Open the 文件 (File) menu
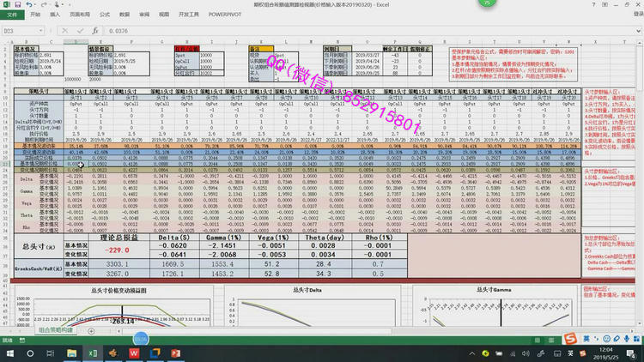 tap(12, 15)
